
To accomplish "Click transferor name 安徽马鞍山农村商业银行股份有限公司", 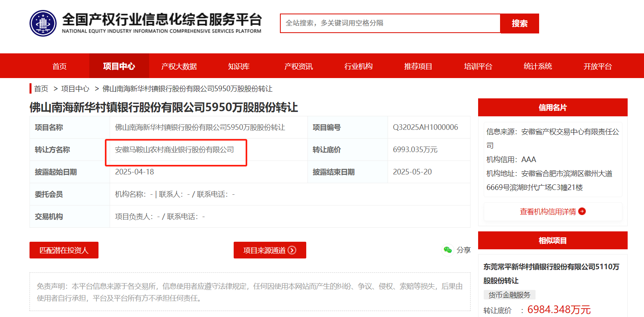I will pyautogui.click(x=175, y=149).
